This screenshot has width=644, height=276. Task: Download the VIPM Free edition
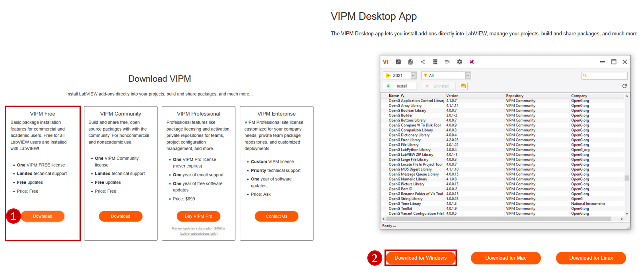(x=43, y=216)
